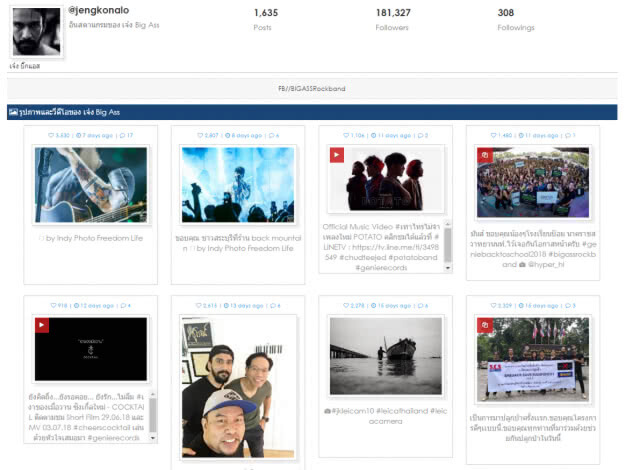Click the red gallery icon on the school crowd photo

pyautogui.click(x=484, y=155)
